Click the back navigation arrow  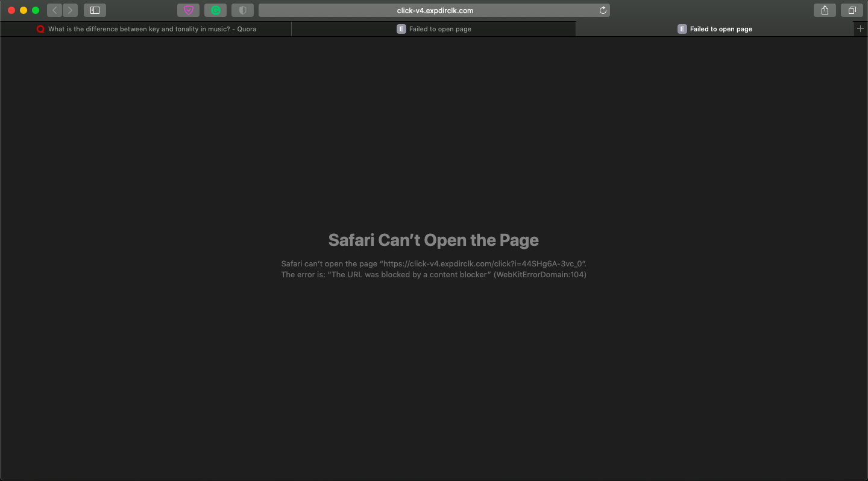tap(54, 10)
